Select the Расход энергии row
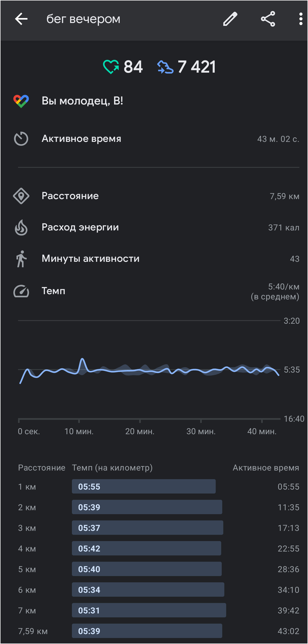The image size is (308, 644). pos(156,227)
